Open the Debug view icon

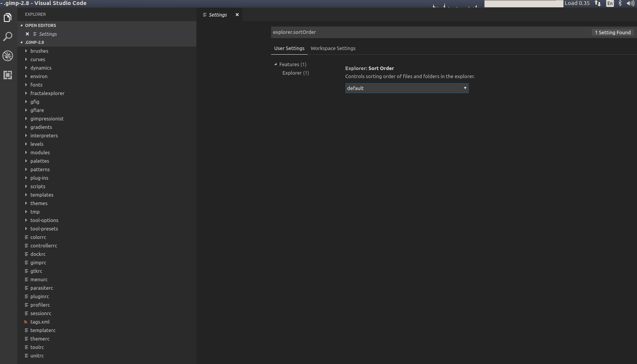(8, 56)
